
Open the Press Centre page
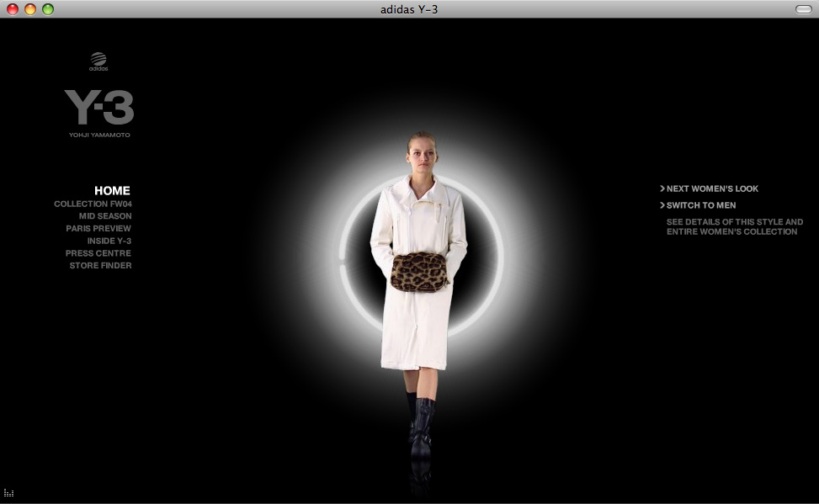click(98, 253)
